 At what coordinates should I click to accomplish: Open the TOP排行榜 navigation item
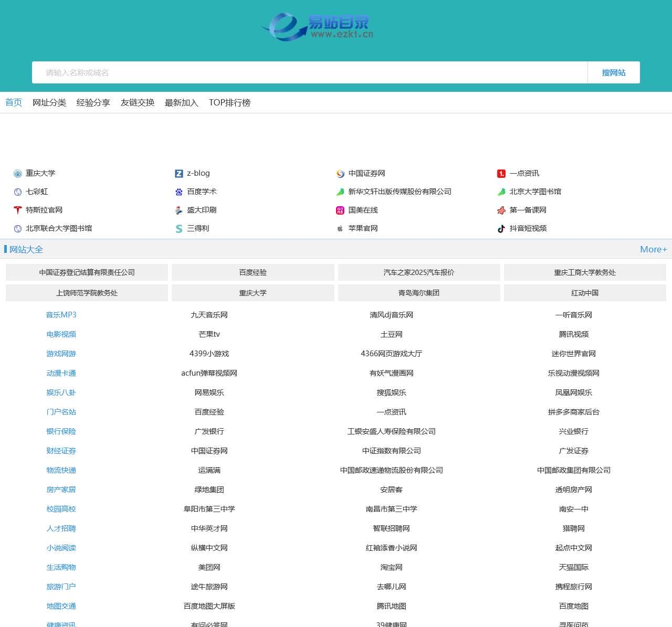[229, 103]
